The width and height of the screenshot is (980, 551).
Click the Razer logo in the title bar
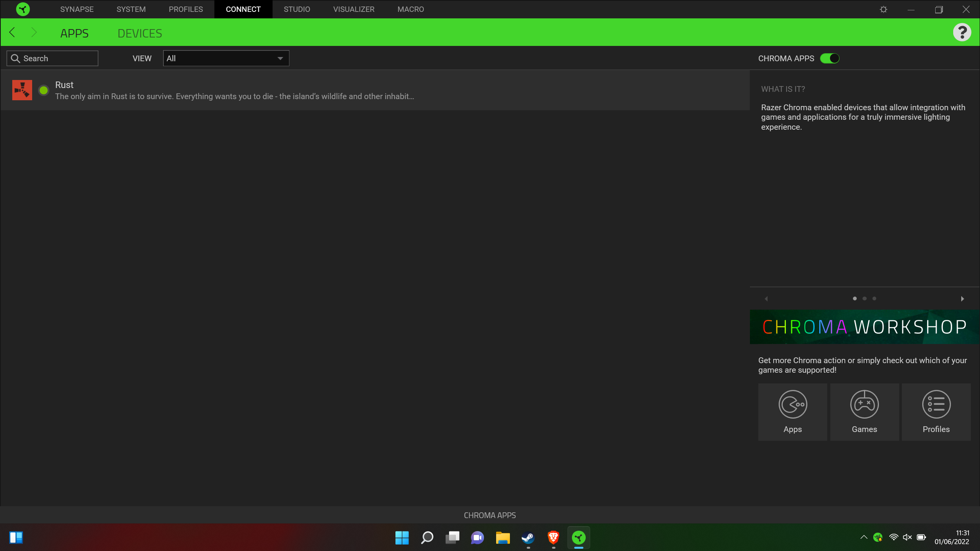click(23, 9)
